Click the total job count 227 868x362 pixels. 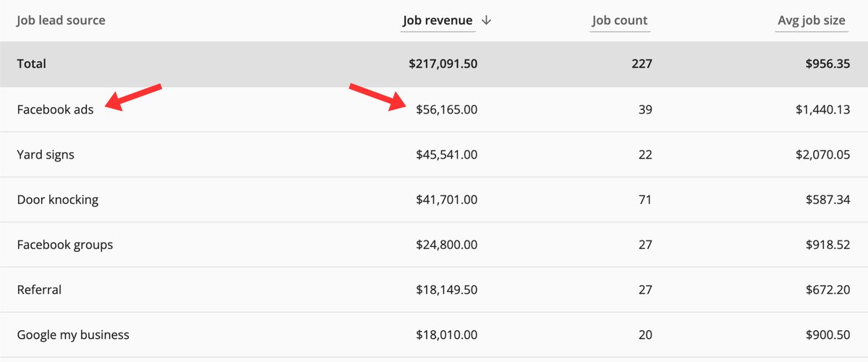pyautogui.click(x=641, y=64)
